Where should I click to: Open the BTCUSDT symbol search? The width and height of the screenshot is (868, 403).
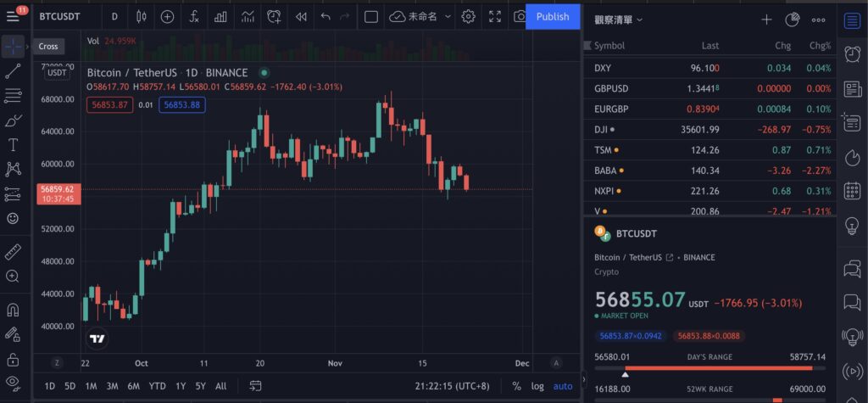60,17
